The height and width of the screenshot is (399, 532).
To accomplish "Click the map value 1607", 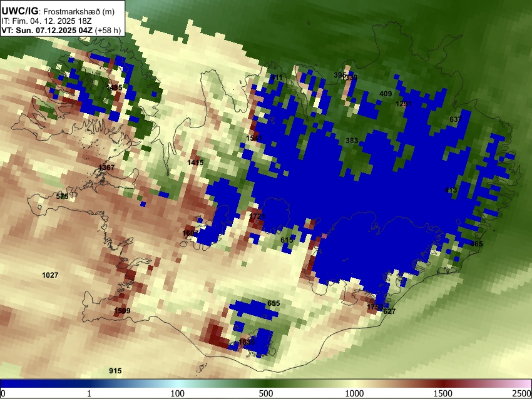I will tap(190, 233).
